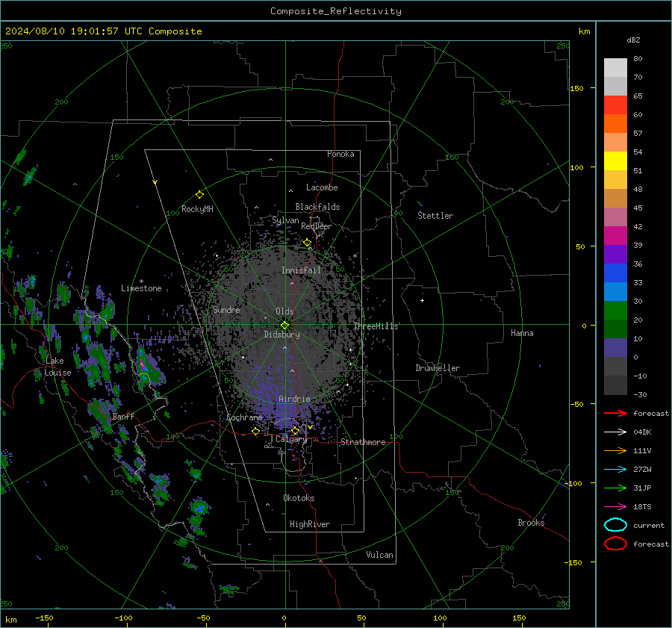Click the magenta 18TS arrow icon
The image size is (672, 628).
point(615,507)
